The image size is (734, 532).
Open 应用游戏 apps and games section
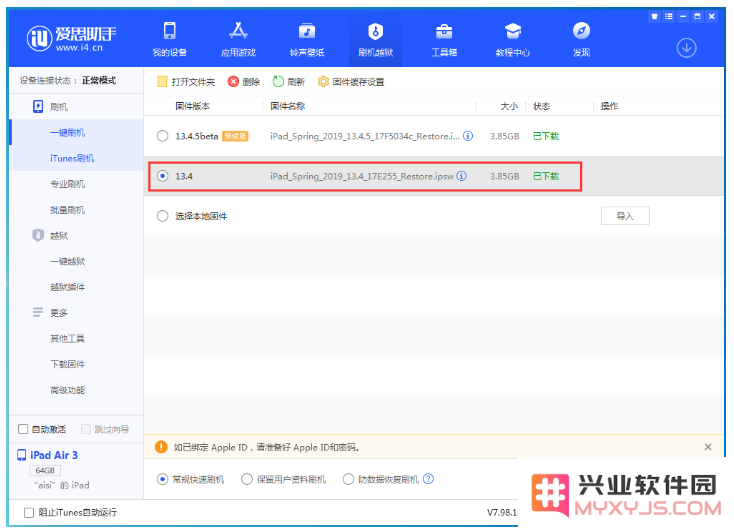pyautogui.click(x=238, y=39)
